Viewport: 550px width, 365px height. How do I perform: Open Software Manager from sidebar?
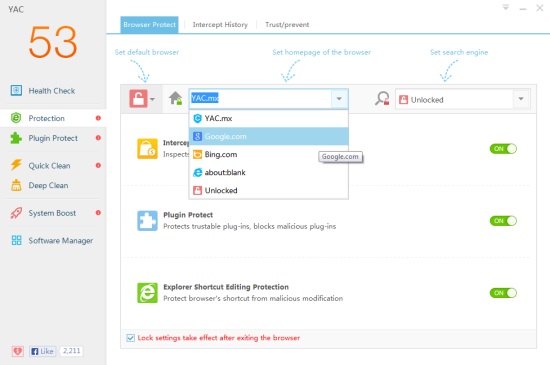[x=60, y=241]
